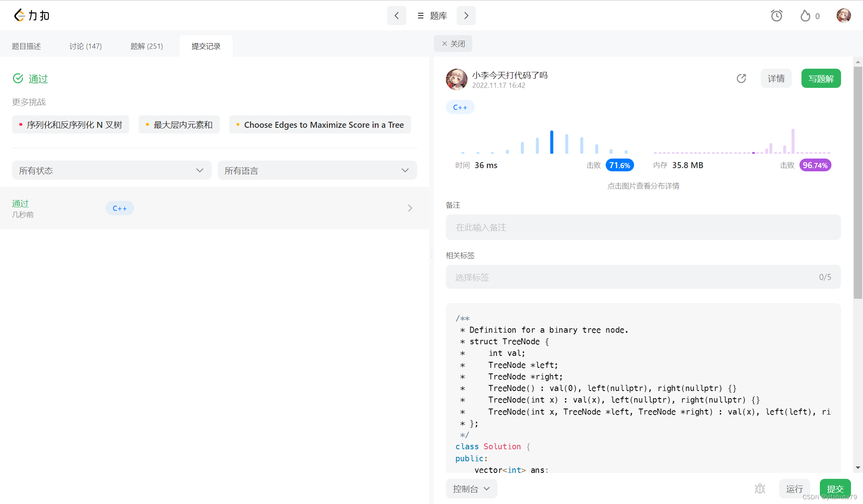The height and width of the screenshot is (504, 863).
Task: Click the C++ language badge in detail panel
Action: 460,107
